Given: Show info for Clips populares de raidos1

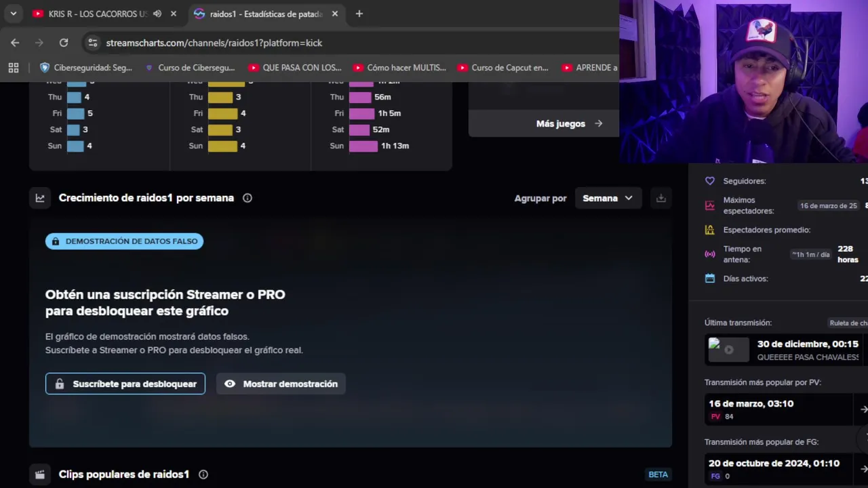Looking at the screenshot, I should 203,474.
